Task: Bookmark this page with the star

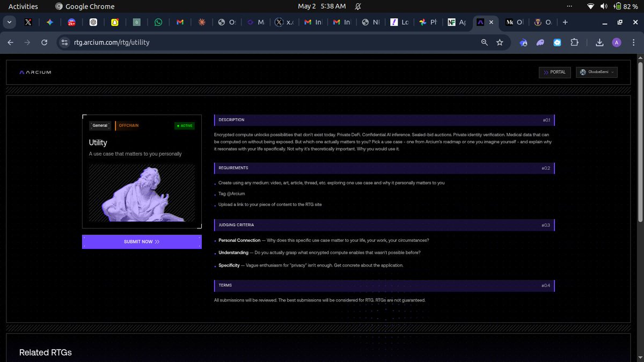Action: pos(500,42)
